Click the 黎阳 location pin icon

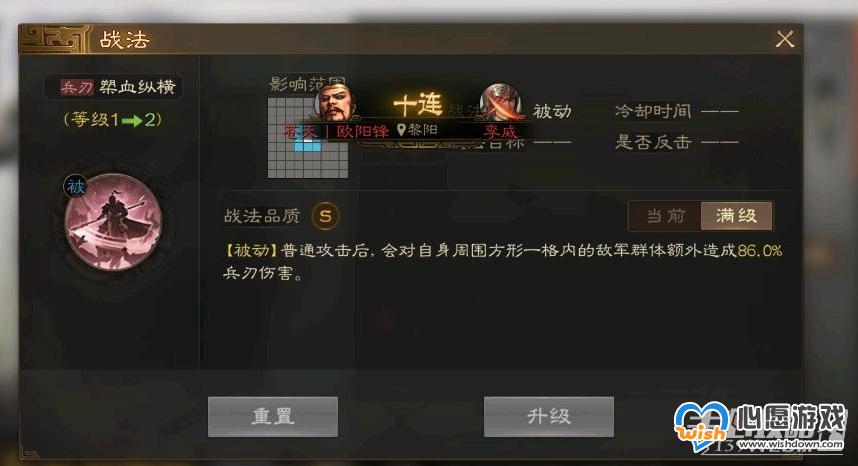coord(401,130)
